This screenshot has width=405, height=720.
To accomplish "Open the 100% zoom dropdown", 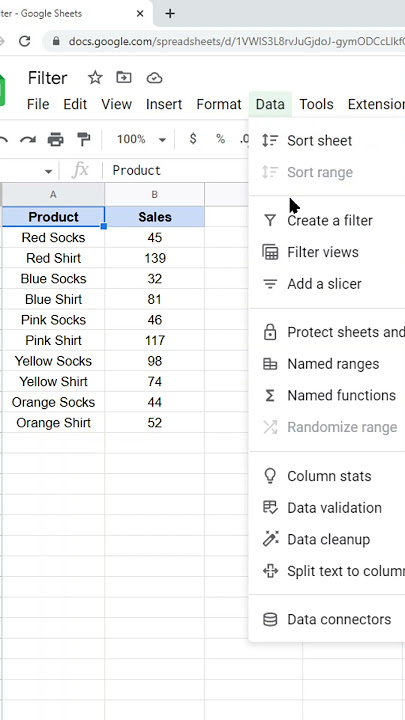I will pyautogui.click(x=141, y=139).
